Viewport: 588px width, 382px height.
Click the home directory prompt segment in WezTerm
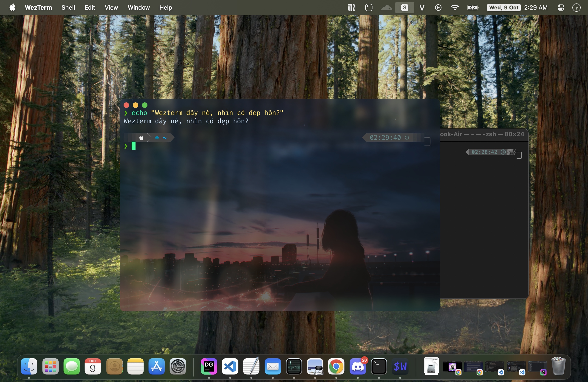161,138
